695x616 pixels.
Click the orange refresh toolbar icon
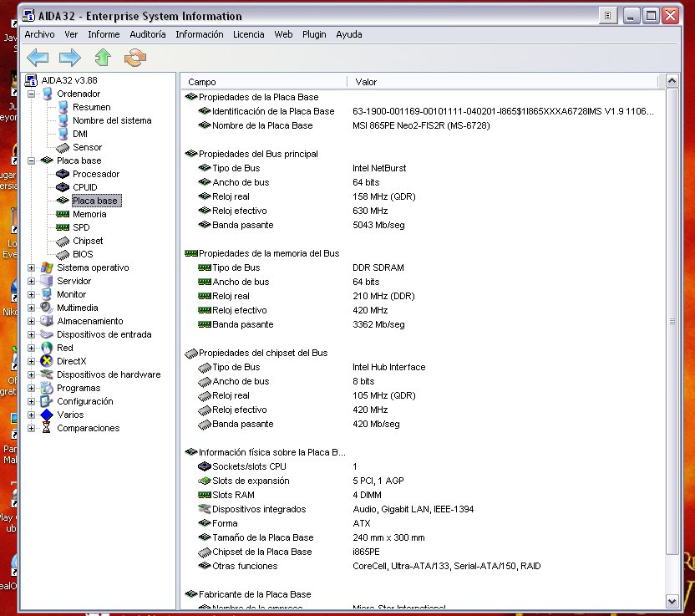(135, 58)
